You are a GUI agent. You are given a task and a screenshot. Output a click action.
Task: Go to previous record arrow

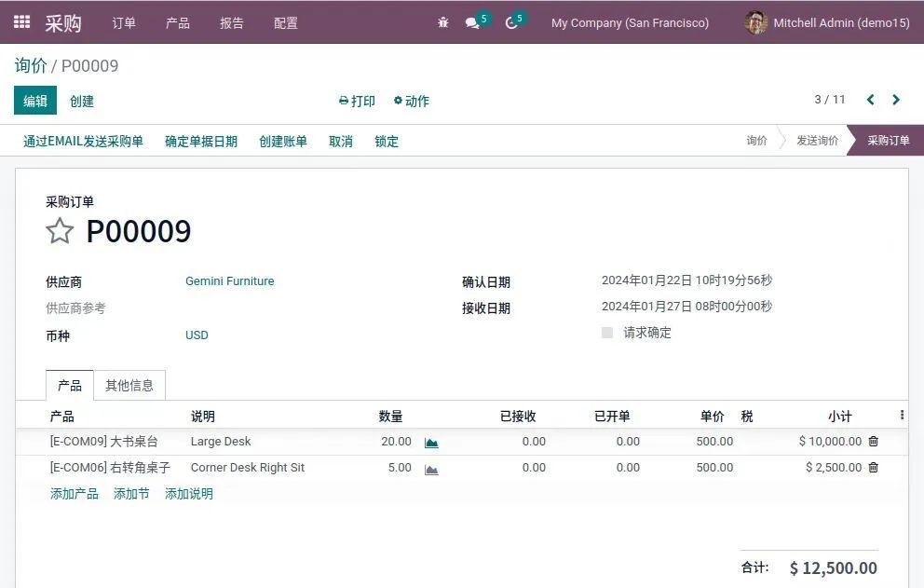[x=871, y=100]
